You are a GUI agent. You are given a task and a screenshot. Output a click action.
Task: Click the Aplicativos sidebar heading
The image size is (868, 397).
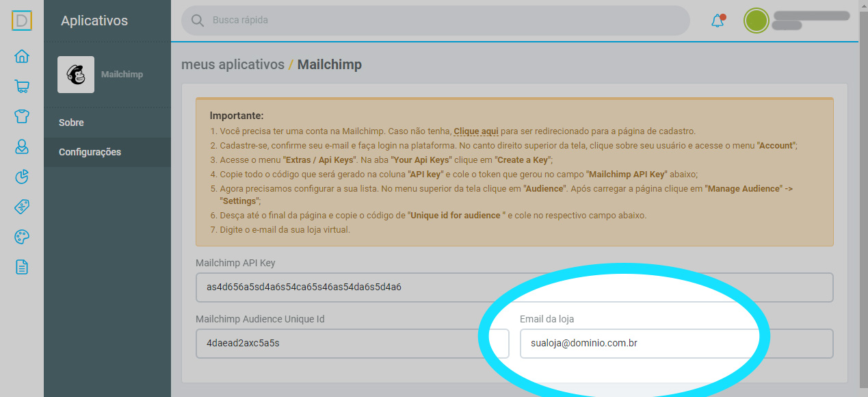point(94,21)
